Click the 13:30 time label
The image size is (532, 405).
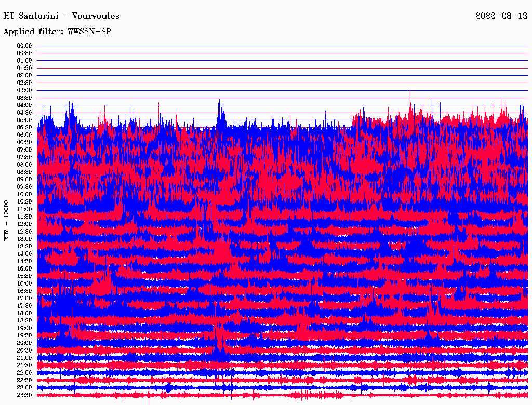pyautogui.click(x=24, y=247)
